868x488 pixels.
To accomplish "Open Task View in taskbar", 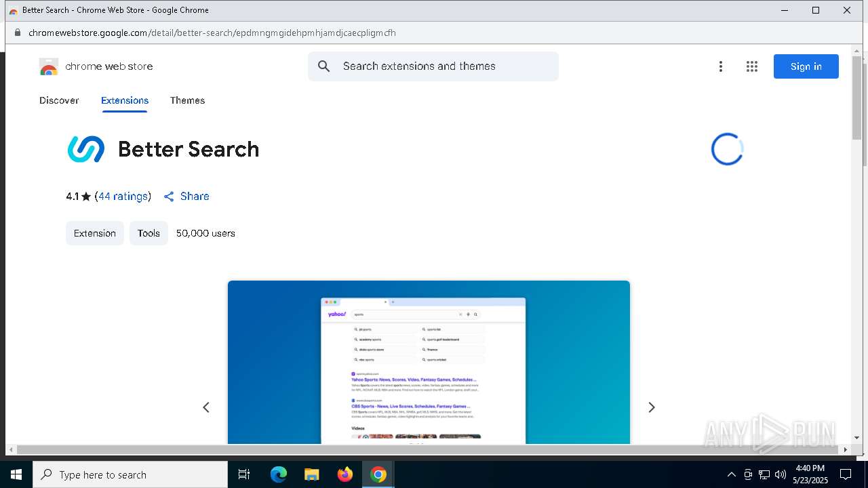I will [x=244, y=474].
